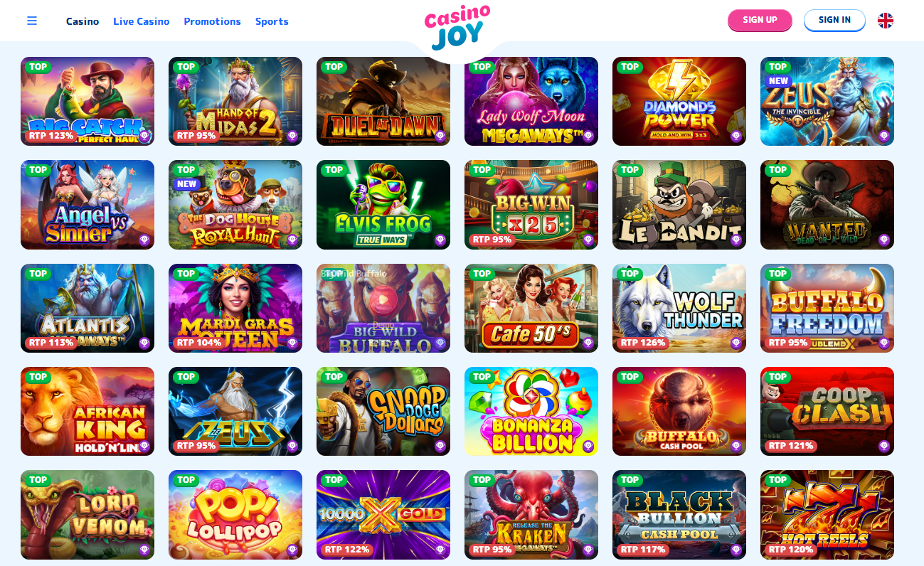Click the NEW badge on Zeus the Invincible
The height and width of the screenshot is (566, 924).
click(778, 81)
